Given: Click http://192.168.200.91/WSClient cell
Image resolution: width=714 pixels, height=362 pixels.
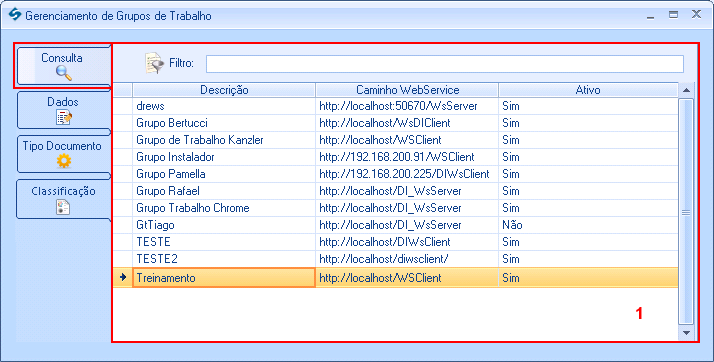Looking at the screenshot, I should 407,157.
